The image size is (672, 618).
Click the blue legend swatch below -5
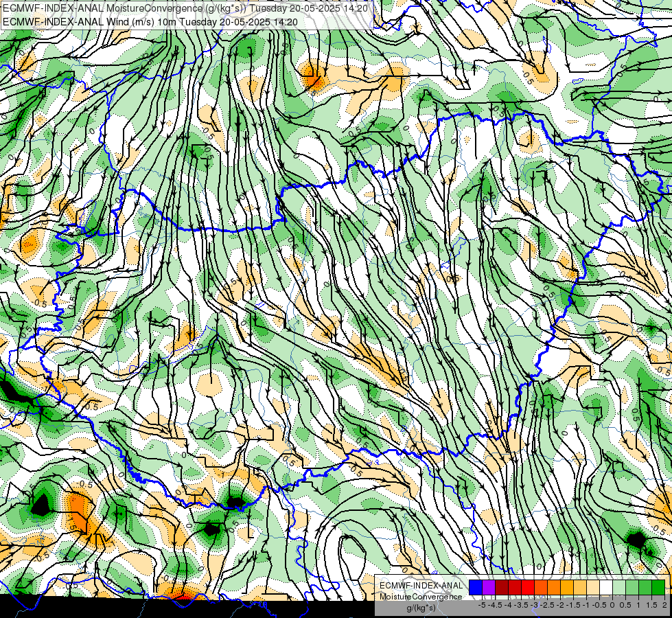coord(476,587)
